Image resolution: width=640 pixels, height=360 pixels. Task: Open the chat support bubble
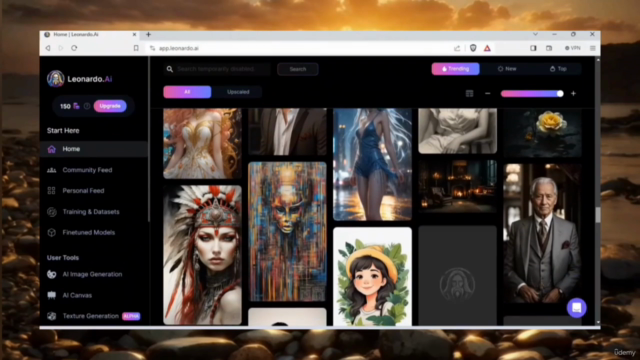point(576,308)
